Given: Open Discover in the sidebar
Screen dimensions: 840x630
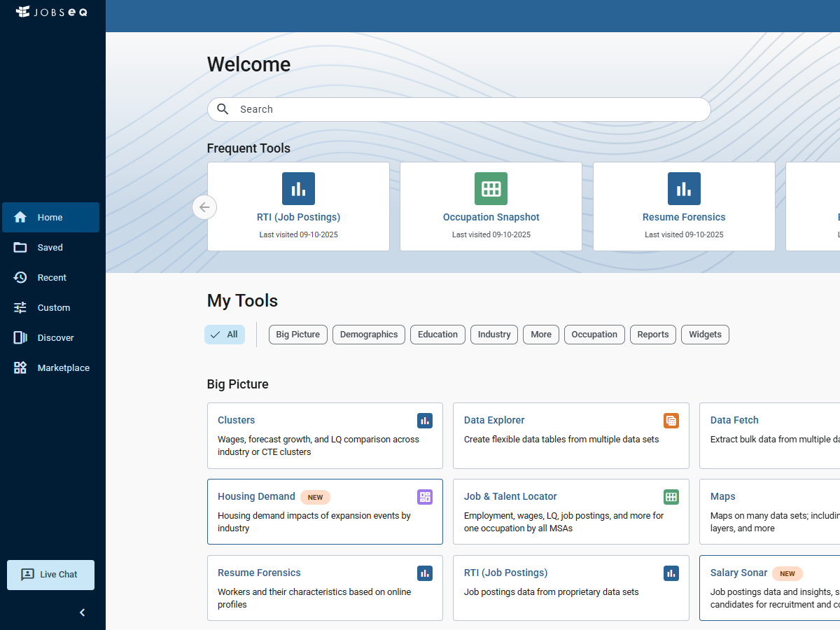Looking at the screenshot, I should tap(50, 337).
